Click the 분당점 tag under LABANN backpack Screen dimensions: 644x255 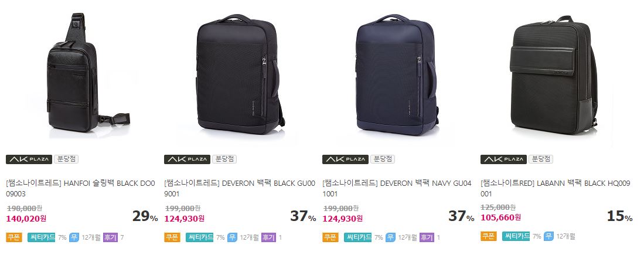[540, 159]
